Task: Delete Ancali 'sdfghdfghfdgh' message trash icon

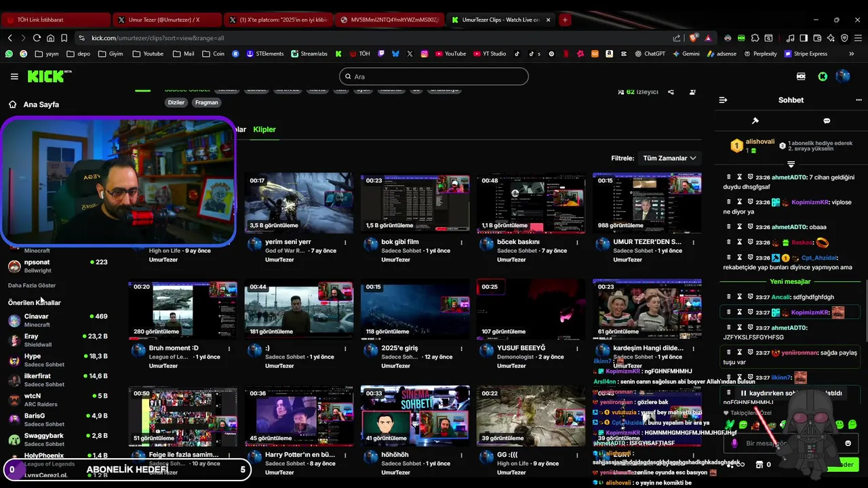Action: pyautogui.click(x=729, y=297)
